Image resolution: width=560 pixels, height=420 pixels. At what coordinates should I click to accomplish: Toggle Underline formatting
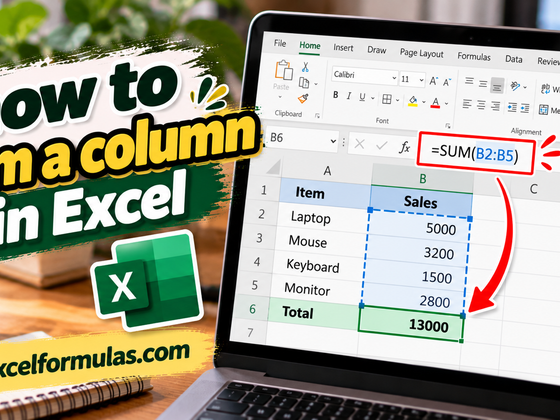pos(362,97)
